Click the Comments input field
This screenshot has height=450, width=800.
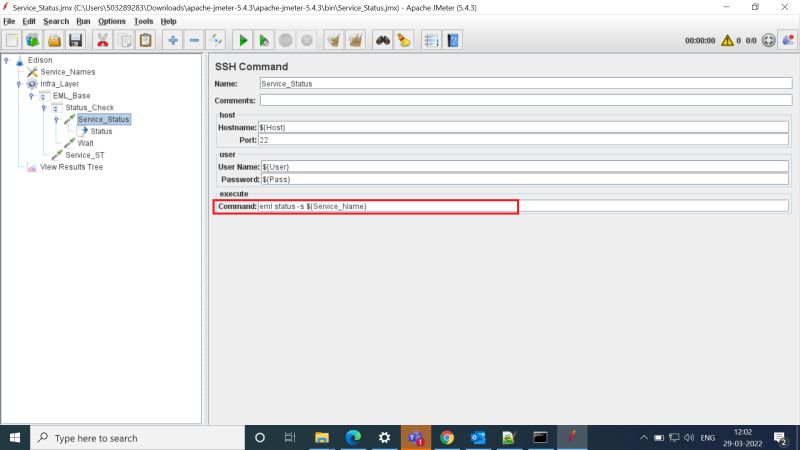[526, 101]
